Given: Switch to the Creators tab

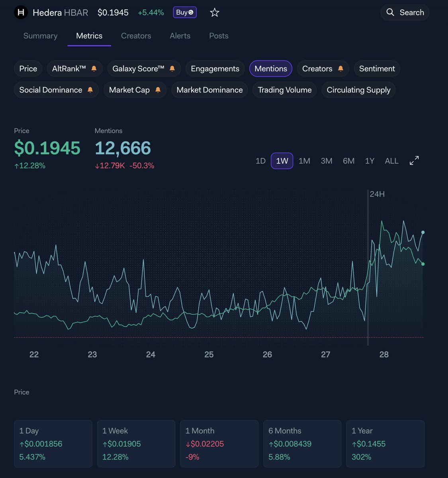Looking at the screenshot, I should coord(136,36).
